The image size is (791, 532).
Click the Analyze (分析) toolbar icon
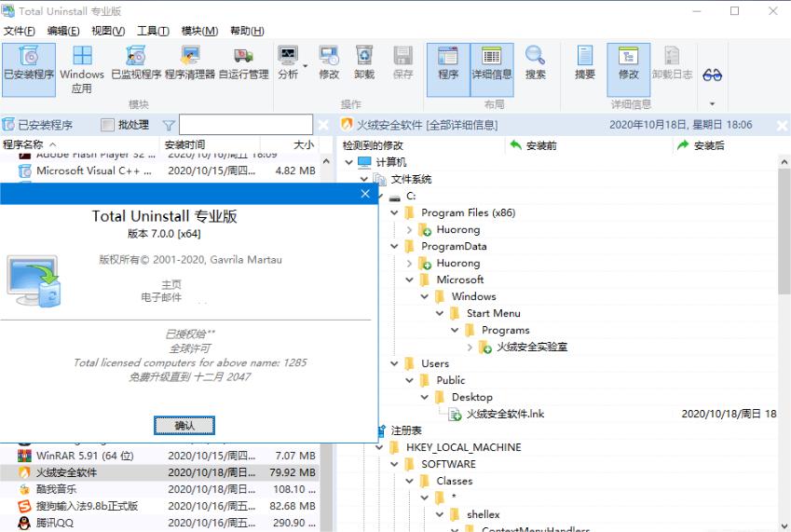288,63
